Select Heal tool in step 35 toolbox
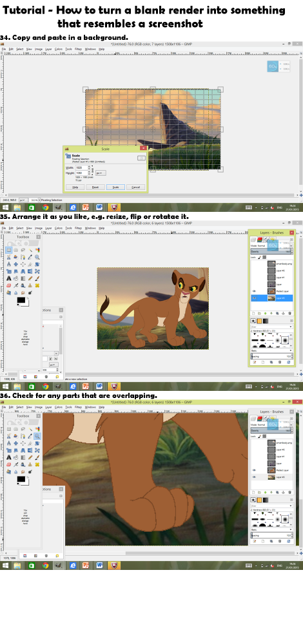303x644 pixels. click(x=37, y=285)
